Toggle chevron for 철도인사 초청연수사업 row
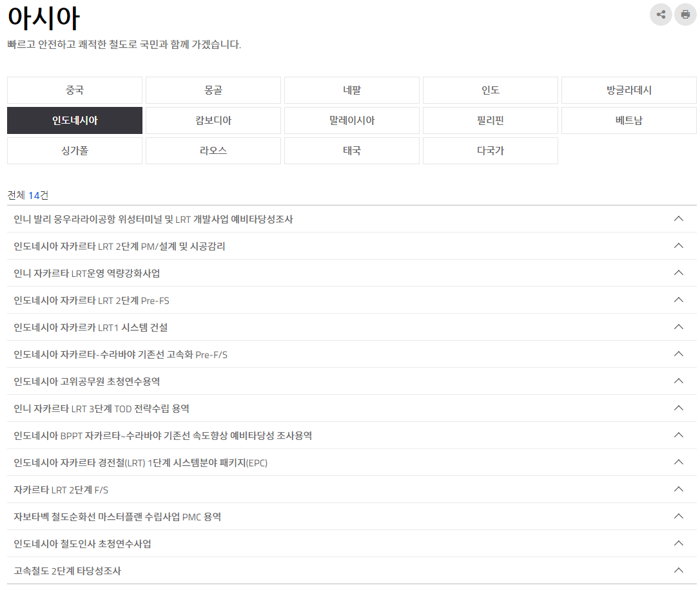Image resolution: width=700 pixels, height=590 pixels. click(679, 543)
